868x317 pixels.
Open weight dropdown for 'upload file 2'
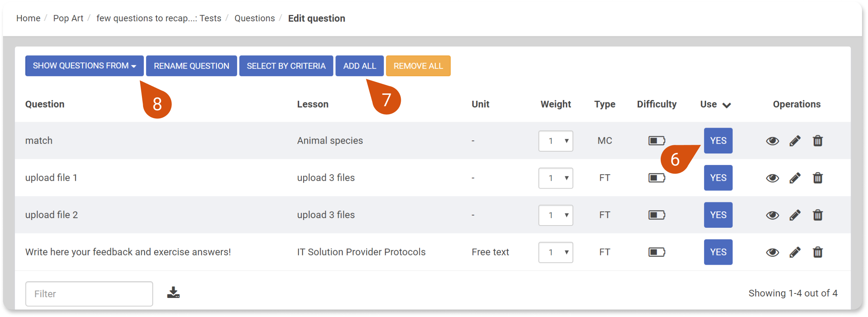(556, 215)
